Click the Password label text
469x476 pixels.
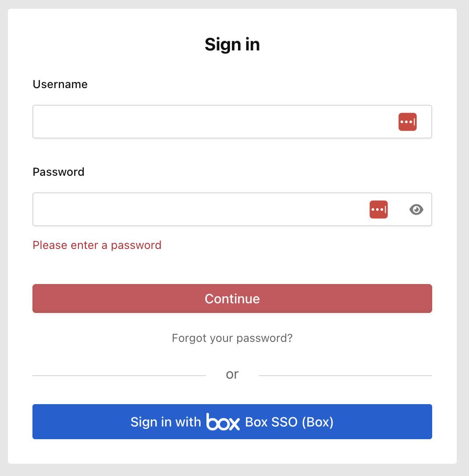[58, 172]
